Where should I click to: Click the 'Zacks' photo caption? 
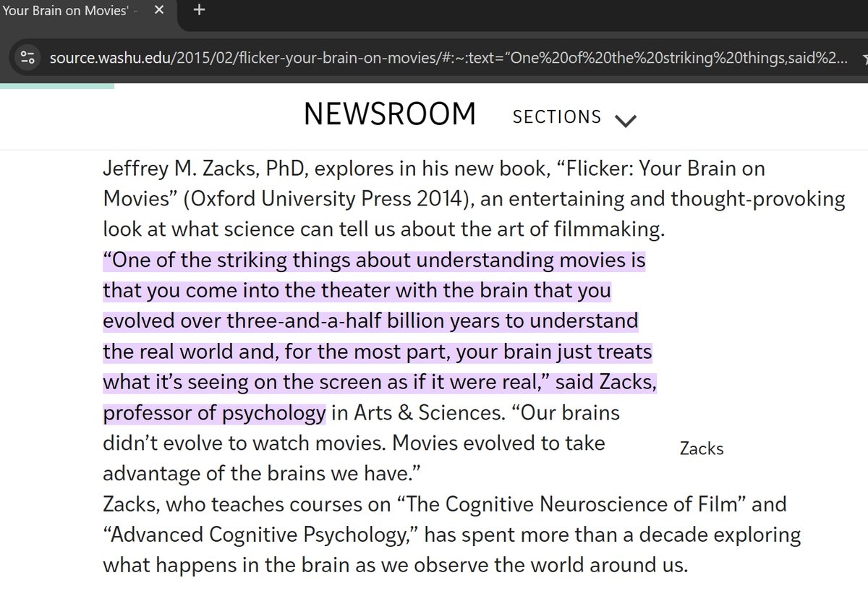click(702, 448)
